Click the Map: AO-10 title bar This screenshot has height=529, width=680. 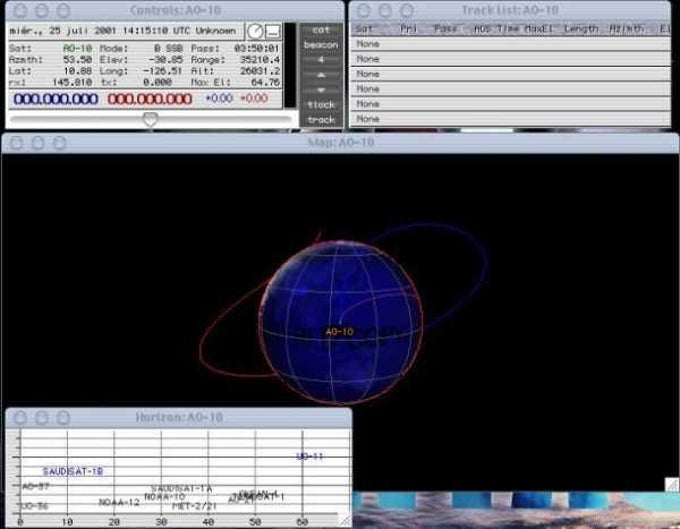tap(340, 143)
